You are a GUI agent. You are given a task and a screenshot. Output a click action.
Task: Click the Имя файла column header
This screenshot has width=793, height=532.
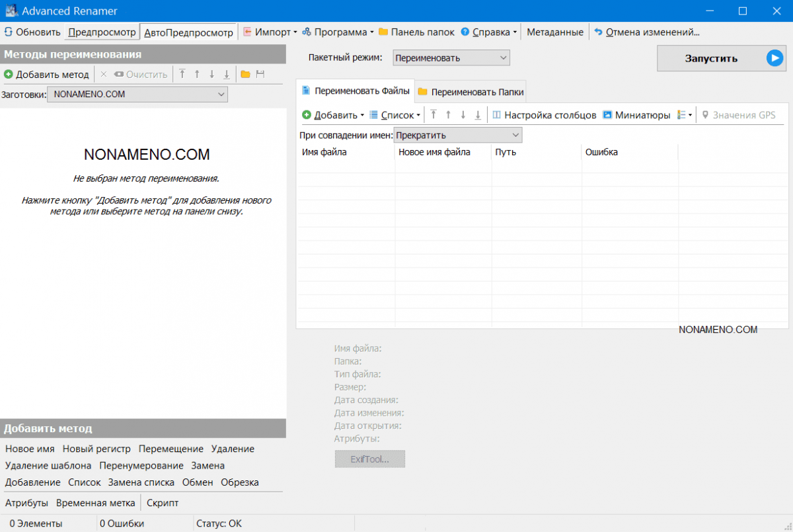pos(324,153)
